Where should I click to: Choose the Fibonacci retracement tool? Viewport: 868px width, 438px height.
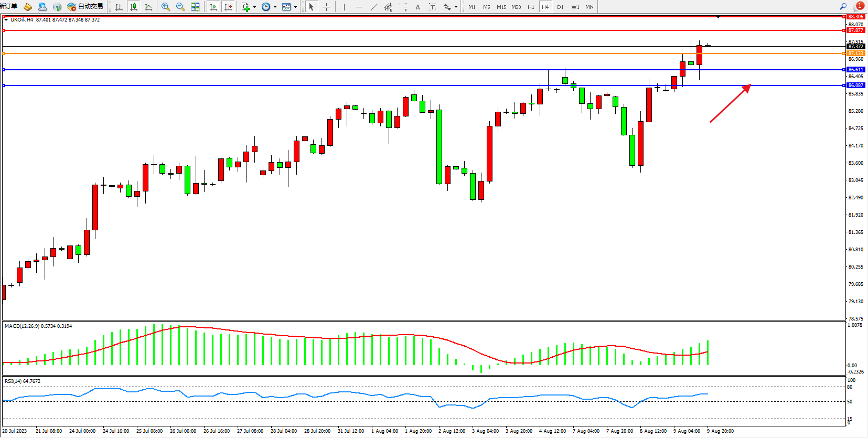pyautogui.click(x=403, y=7)
